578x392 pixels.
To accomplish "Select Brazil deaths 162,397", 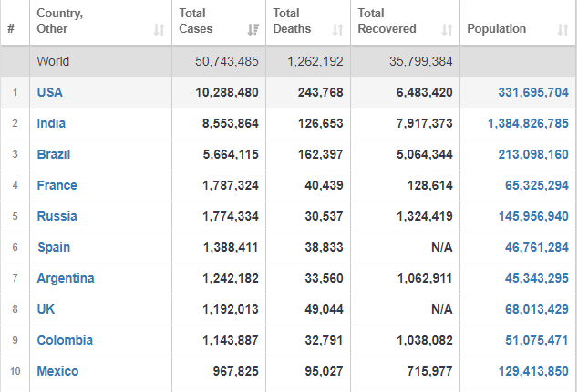I will 320,154.
